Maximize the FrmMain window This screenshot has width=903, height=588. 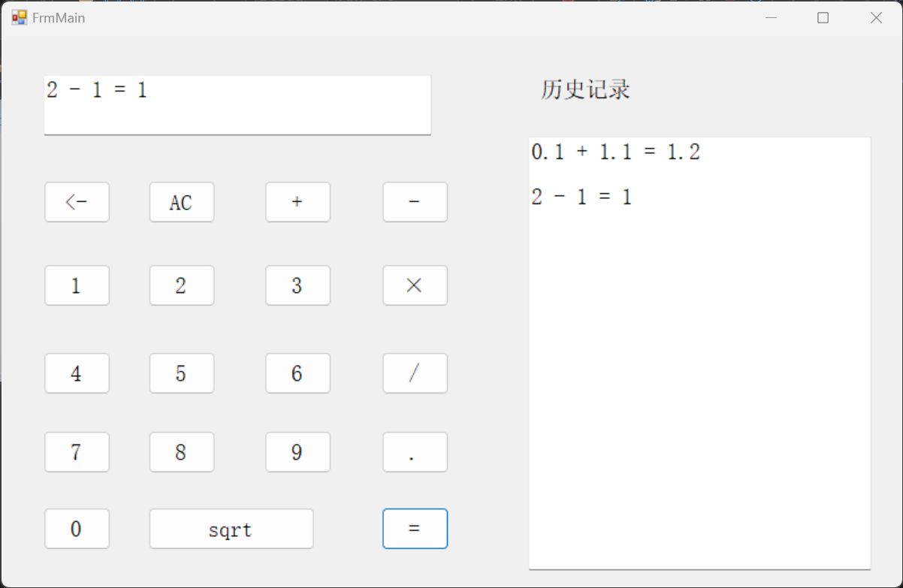click(x=823, y=18)
